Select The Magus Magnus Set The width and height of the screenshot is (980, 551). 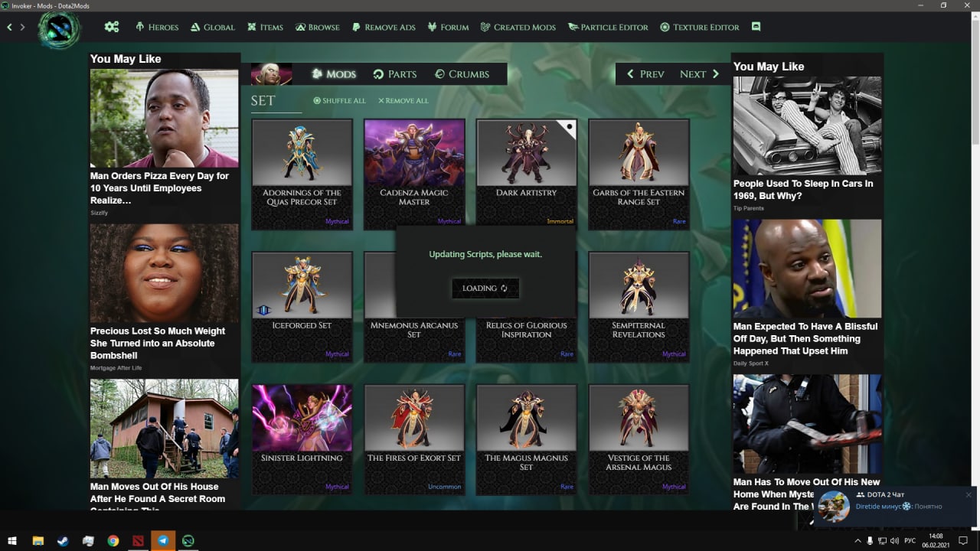click(x=526, y=439)
